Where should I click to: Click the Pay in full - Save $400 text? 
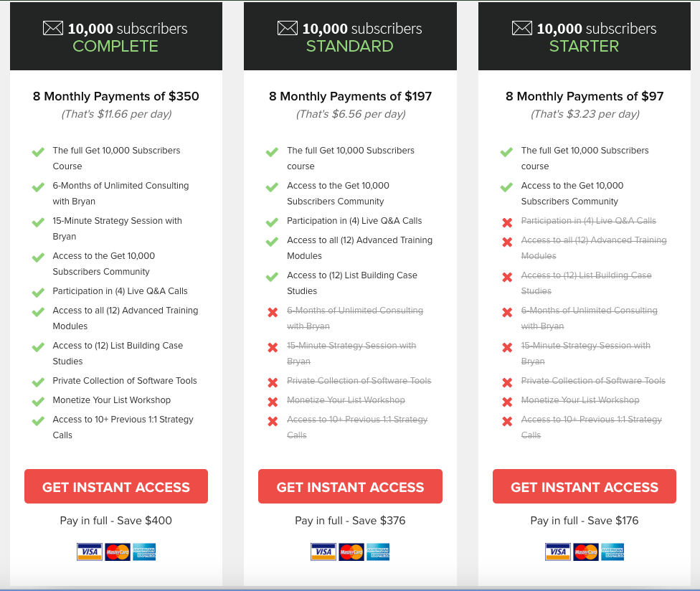point(116,521)
